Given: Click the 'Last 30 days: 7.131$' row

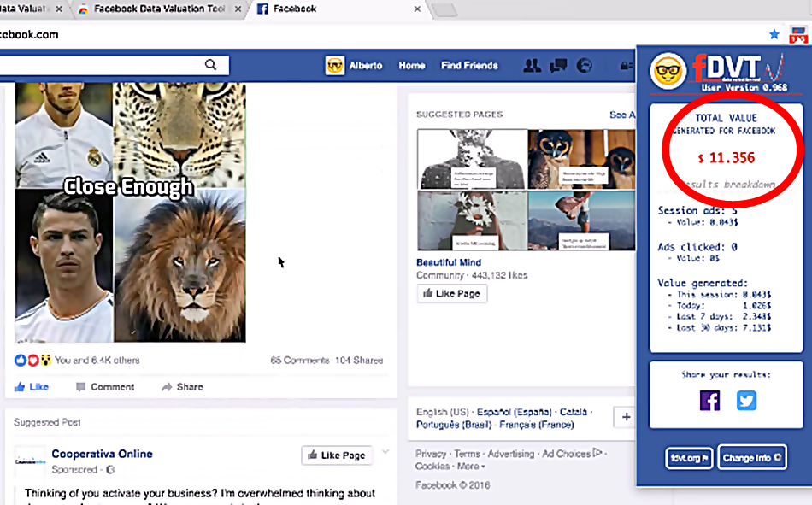Looking at the screenshot, I should (x=720, y=328).
